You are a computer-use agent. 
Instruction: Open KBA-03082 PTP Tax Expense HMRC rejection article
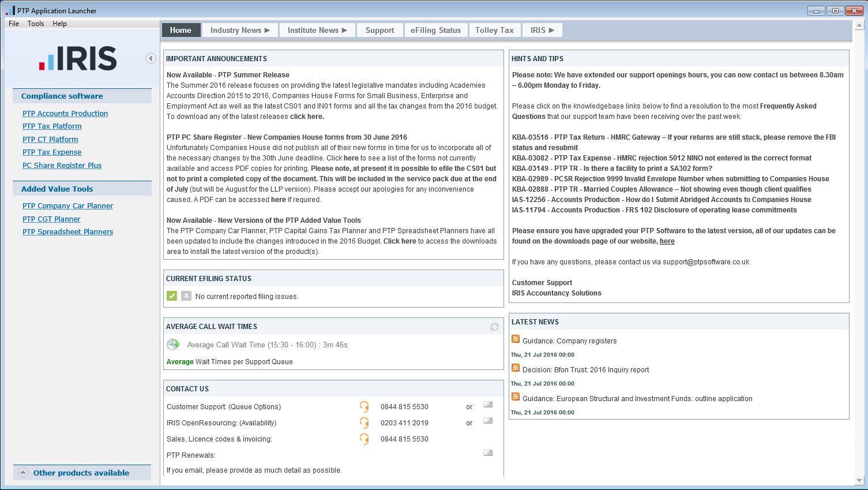[662, 158]
